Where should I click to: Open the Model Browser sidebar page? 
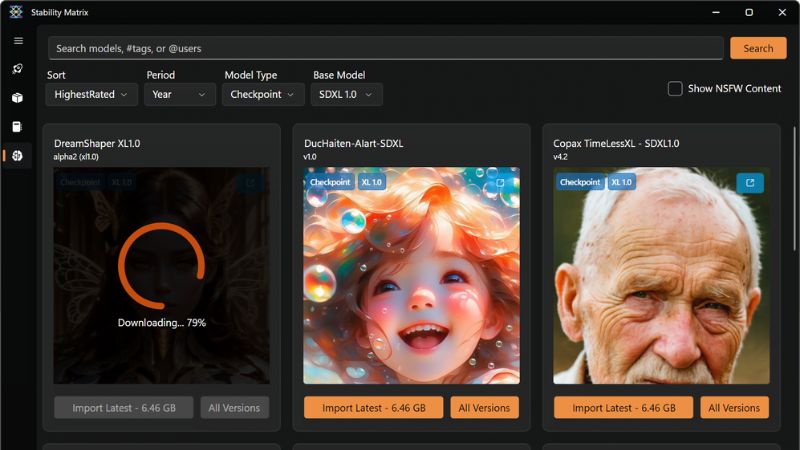[17, 156]
